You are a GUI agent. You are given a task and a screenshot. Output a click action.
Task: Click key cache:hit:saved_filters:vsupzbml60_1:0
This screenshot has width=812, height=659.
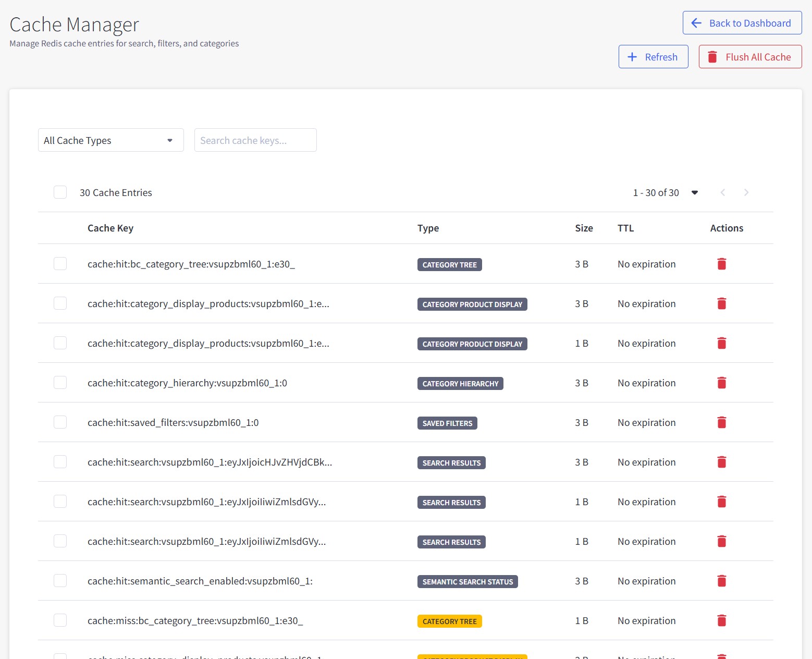point(173,422)
